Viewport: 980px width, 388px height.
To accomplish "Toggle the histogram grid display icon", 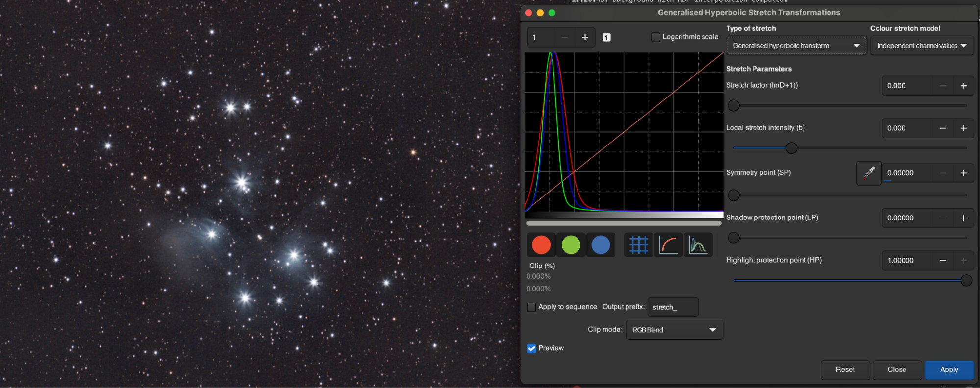I will (x=638, y=245).
